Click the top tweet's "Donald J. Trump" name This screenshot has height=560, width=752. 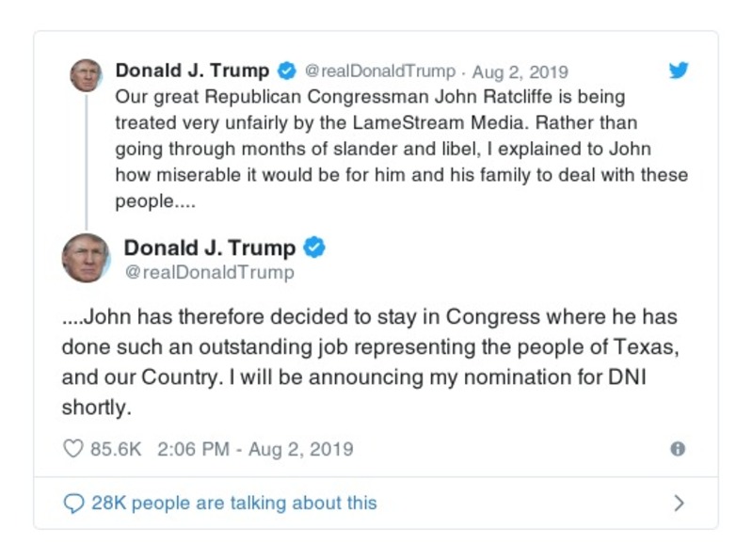[x=192, y=72]
